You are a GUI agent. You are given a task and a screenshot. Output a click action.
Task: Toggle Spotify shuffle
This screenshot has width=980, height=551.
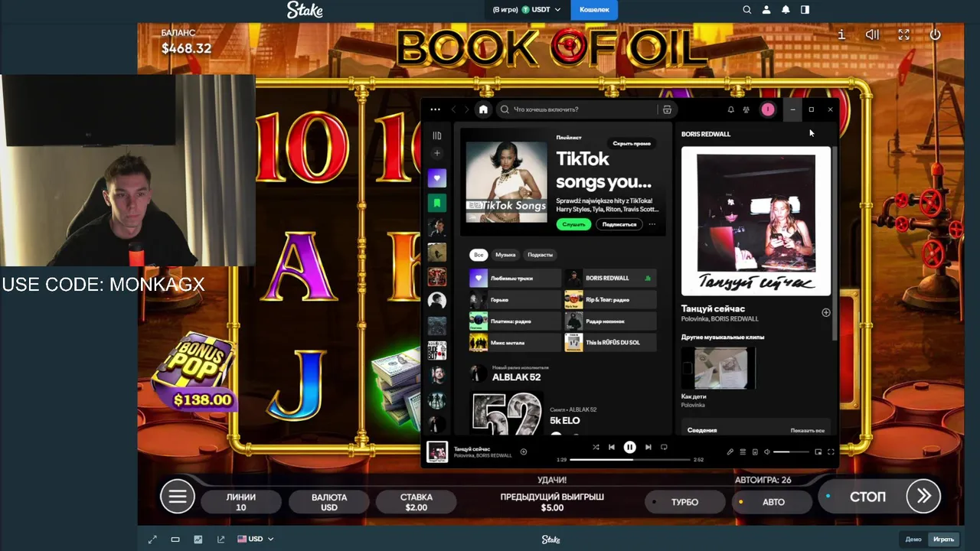coord(596,447)
